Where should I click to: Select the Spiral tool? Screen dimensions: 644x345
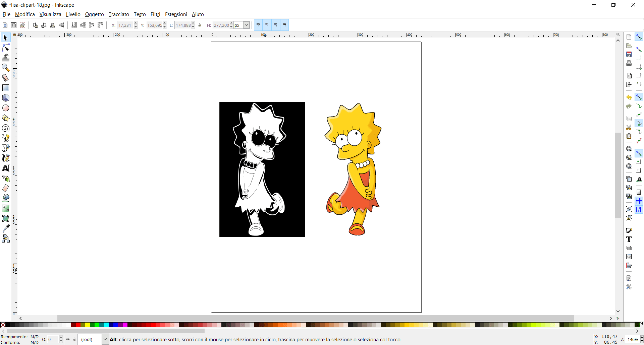pos(5,128)
